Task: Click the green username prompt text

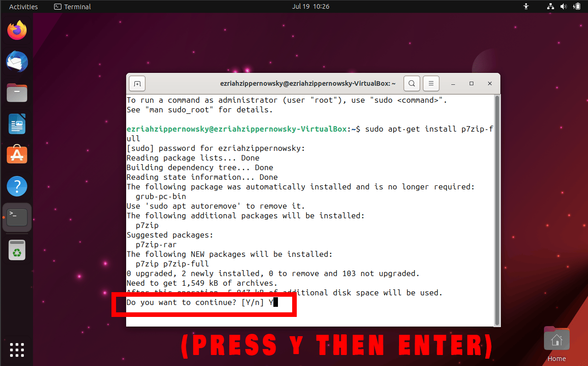Action: 237,129
